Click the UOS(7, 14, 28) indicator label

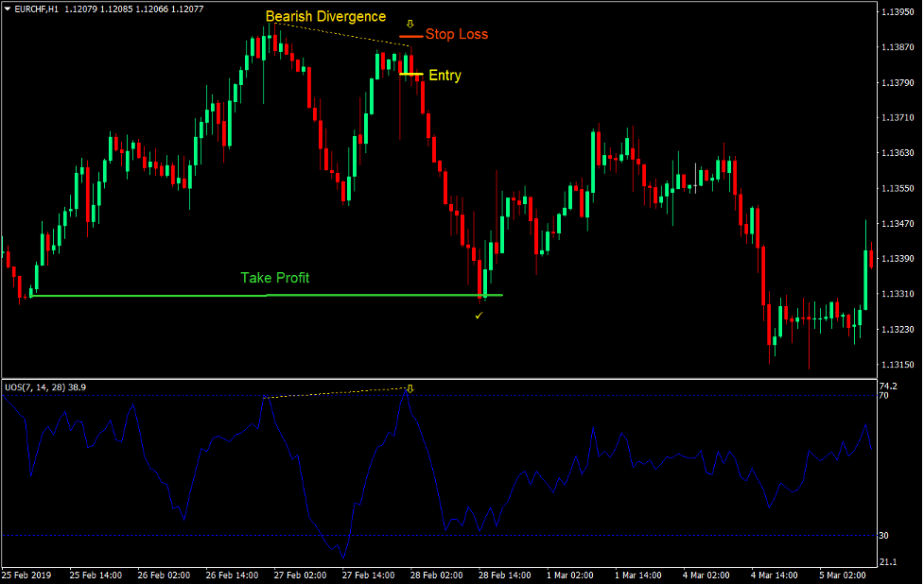click(x=33, y=386)
